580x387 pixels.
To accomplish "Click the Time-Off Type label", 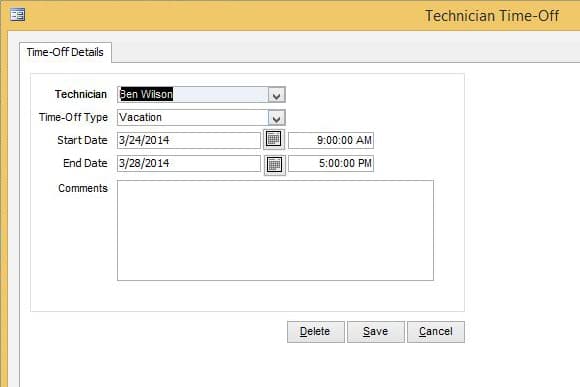I will pos(73,117).
